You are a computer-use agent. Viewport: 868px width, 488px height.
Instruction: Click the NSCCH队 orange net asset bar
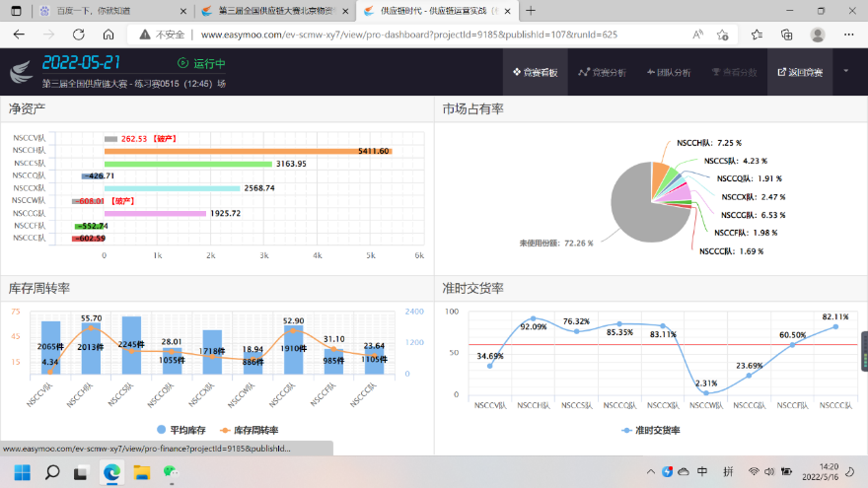point(247,151)
